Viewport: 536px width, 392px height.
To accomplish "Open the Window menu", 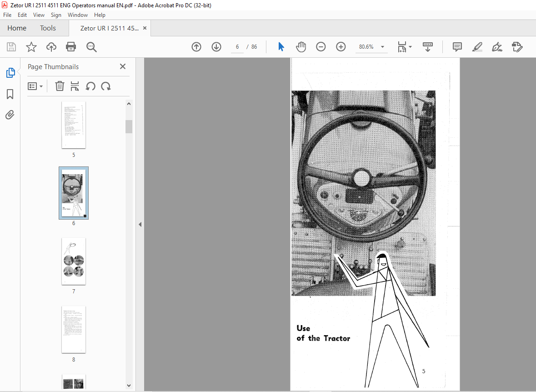I will (x=78, y=15).
